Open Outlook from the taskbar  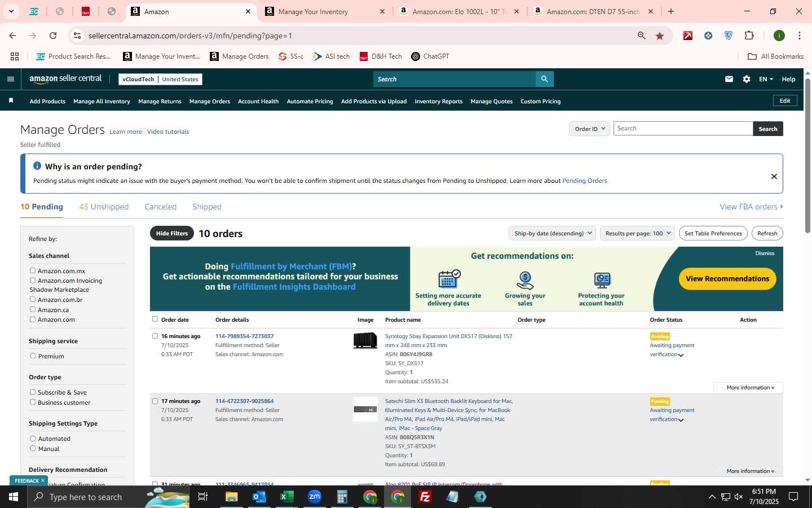coord(259,497)
